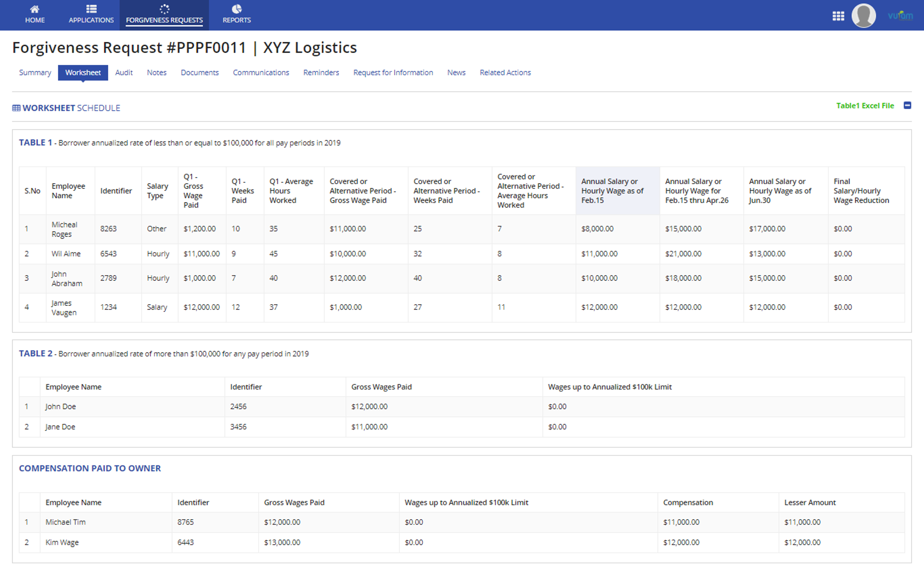
Task: Click the Table 1 heading
Action: (36, 143)
